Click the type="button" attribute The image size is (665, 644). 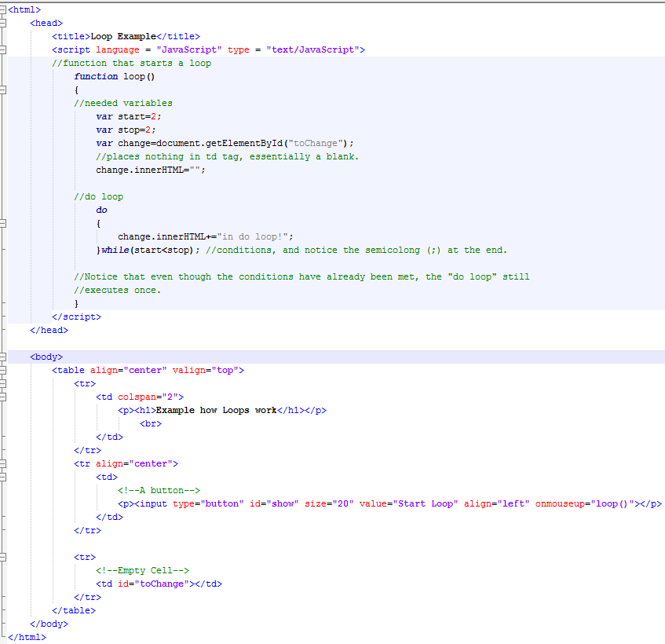pos(208,504)
